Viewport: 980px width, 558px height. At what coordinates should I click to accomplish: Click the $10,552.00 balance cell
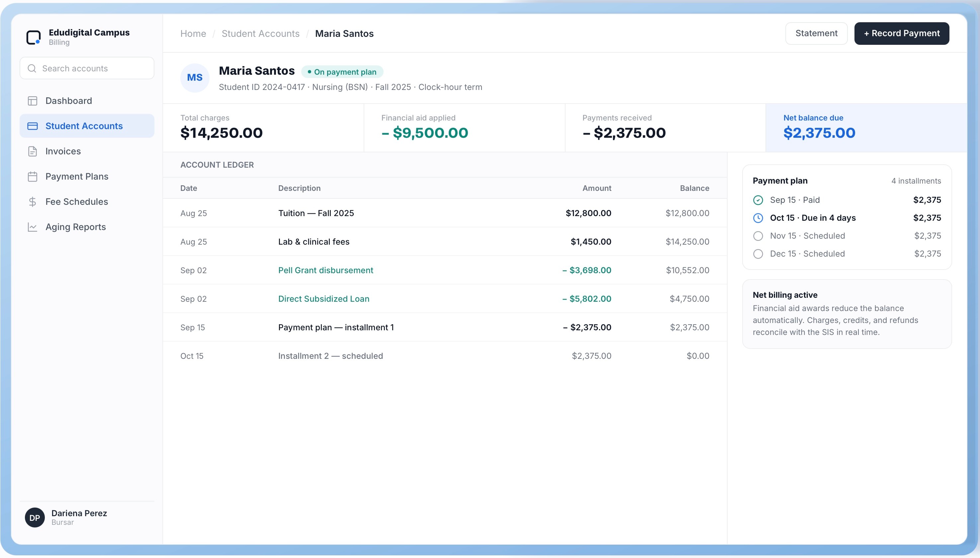click(687, 270)
